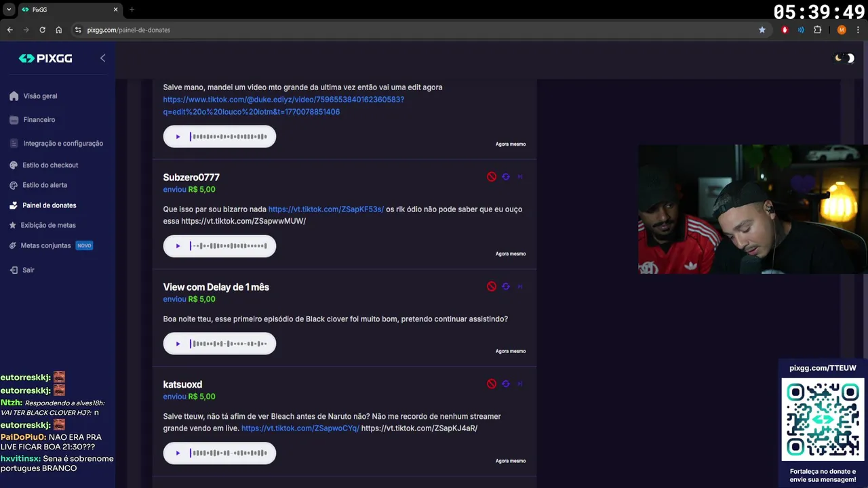
Task: Replay the View com Delay de 1 mês alert
Action: tap(506, 287)
